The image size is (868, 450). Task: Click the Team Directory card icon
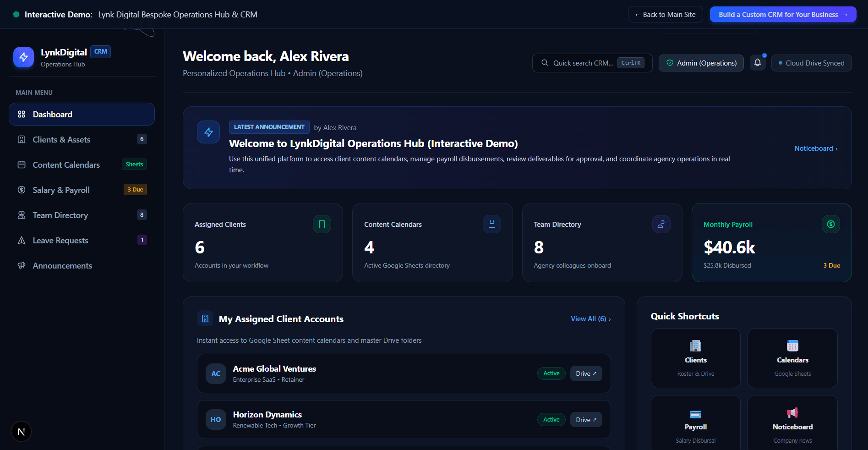click(661, 224)
